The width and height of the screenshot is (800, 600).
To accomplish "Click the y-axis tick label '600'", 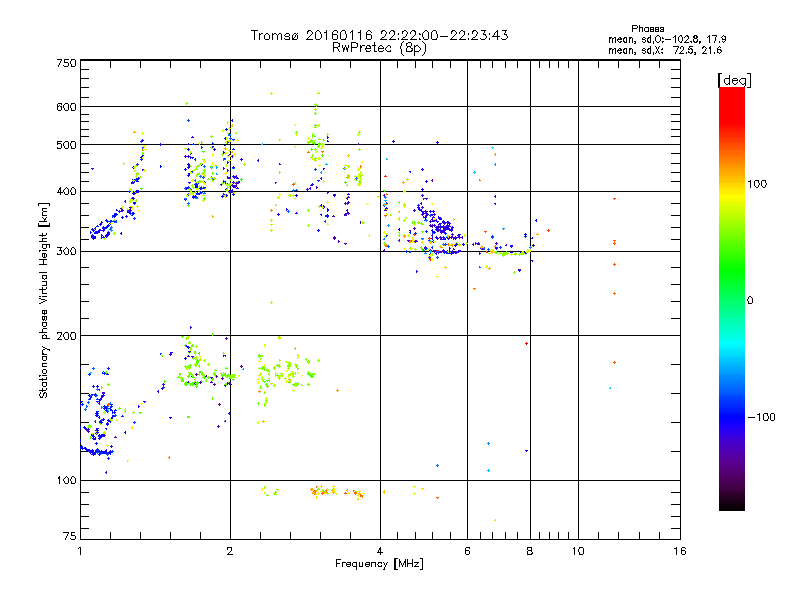I will pyautogui.click(x=66, y=107).
